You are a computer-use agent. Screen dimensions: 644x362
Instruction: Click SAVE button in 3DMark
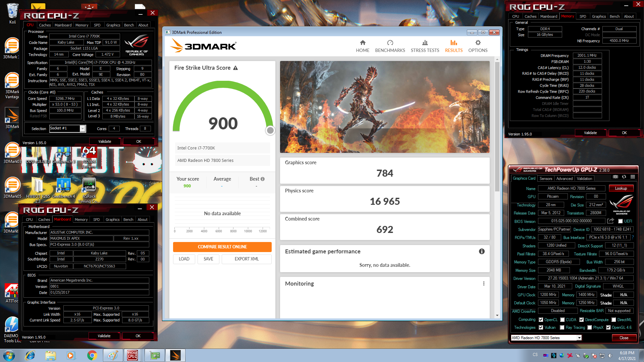tap(208, 259)
